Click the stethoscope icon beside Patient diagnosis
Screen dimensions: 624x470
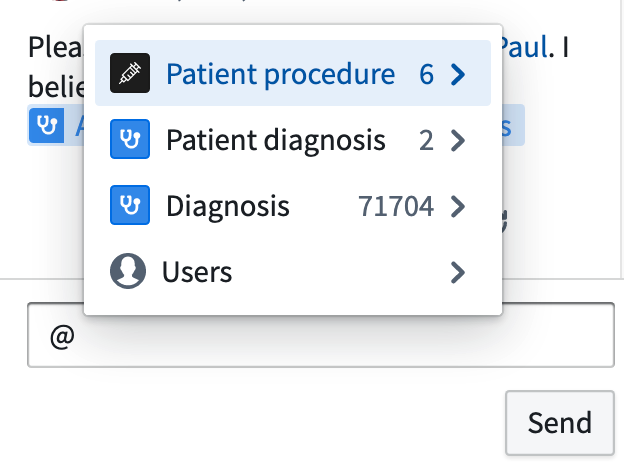(130, 139)
